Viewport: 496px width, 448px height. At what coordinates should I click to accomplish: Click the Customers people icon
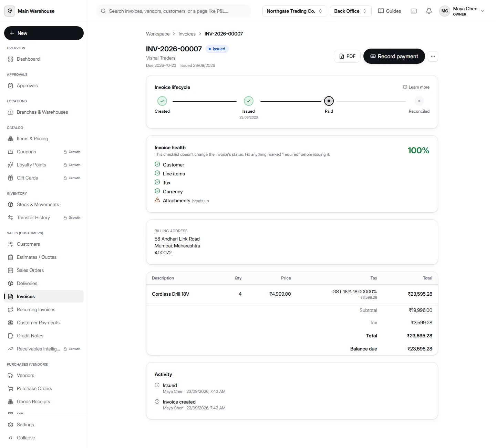click(x=11, y=244)
